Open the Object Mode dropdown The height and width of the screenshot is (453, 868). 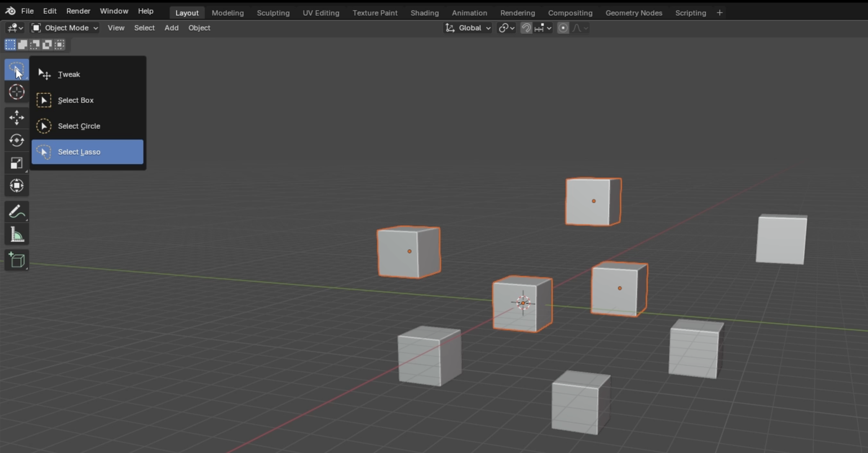pos(65,28)
